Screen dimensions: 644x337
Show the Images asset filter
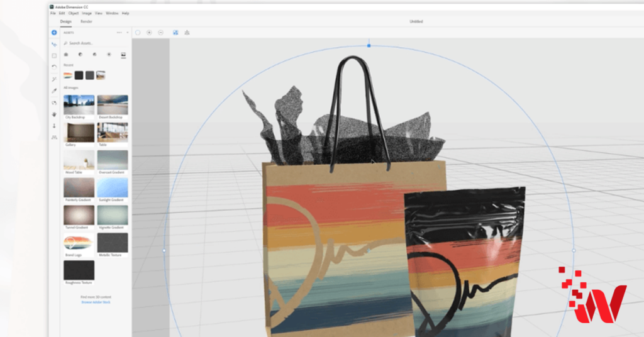(x=123, y=55)
